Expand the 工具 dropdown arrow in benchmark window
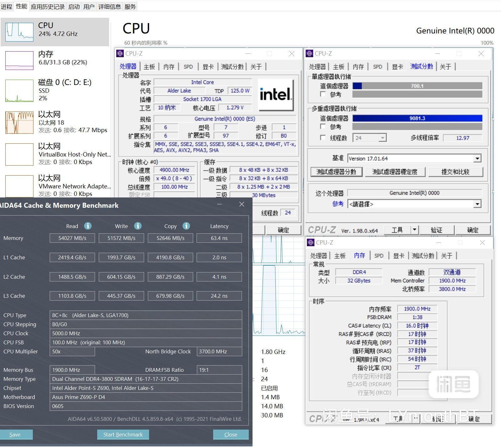Screen dimensions: 501x448 (x=414, y=230)
